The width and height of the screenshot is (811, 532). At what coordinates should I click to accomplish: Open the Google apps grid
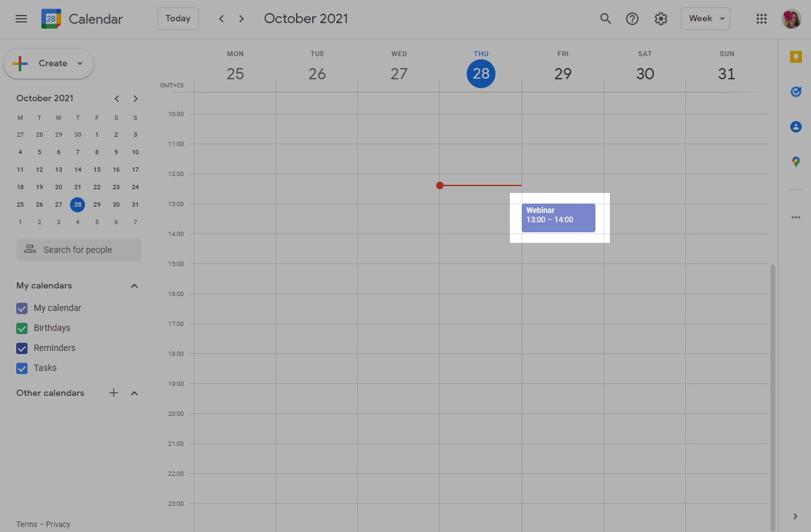point(762,19)
